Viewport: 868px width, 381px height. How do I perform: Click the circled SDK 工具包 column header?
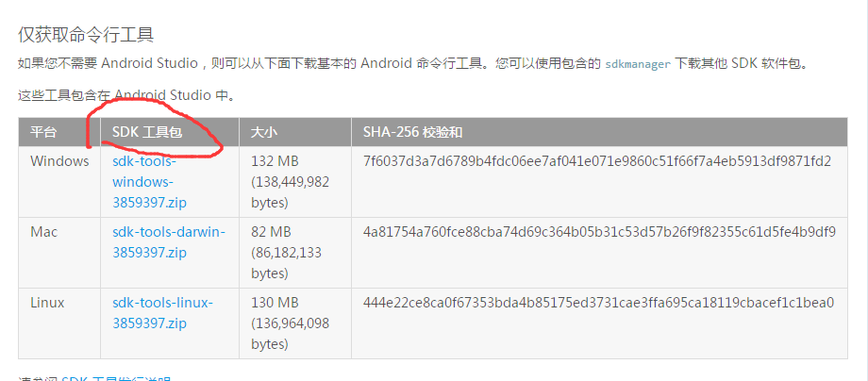147,132
